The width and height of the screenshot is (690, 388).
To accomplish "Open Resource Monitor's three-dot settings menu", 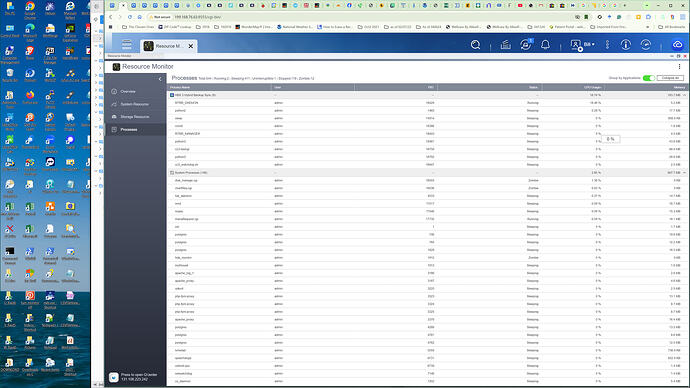I will [x=679, y=66].
